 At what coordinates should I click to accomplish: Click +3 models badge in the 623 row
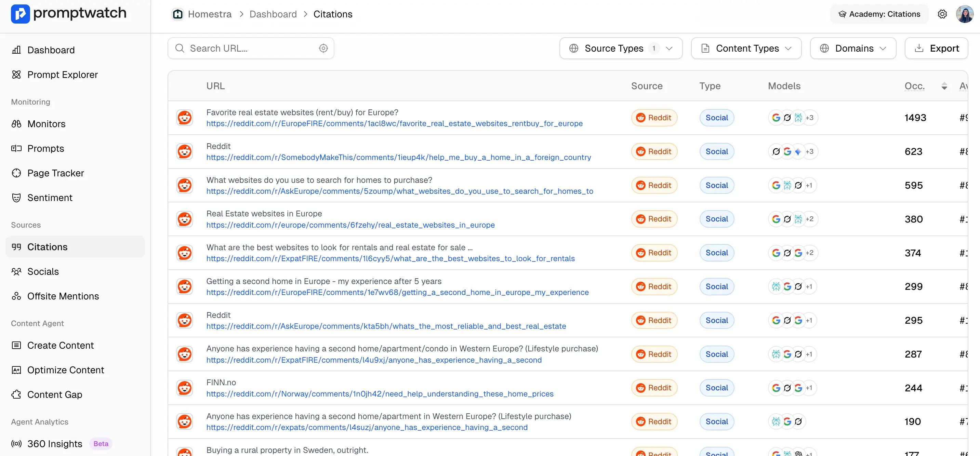point(810,152)
